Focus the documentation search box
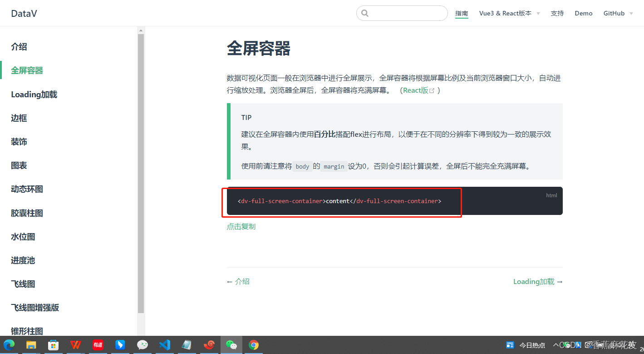 pyautogui.click(x=402, y=13)
